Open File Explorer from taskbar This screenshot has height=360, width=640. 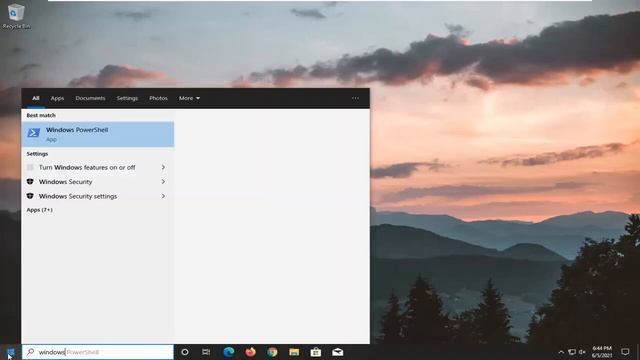[294, 352]
